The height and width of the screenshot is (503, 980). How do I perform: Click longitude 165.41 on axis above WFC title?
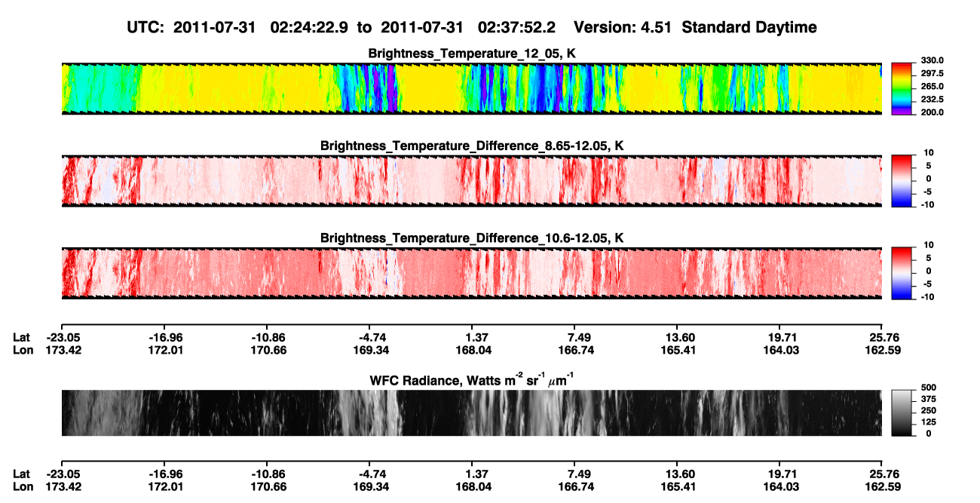[678, 350]
